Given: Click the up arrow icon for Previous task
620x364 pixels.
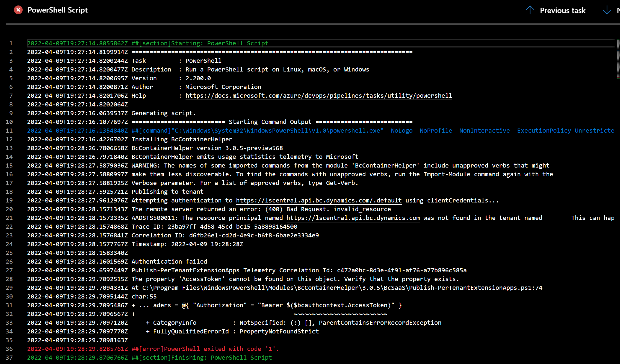Looking at the screenshot, I should coord(530,10).
